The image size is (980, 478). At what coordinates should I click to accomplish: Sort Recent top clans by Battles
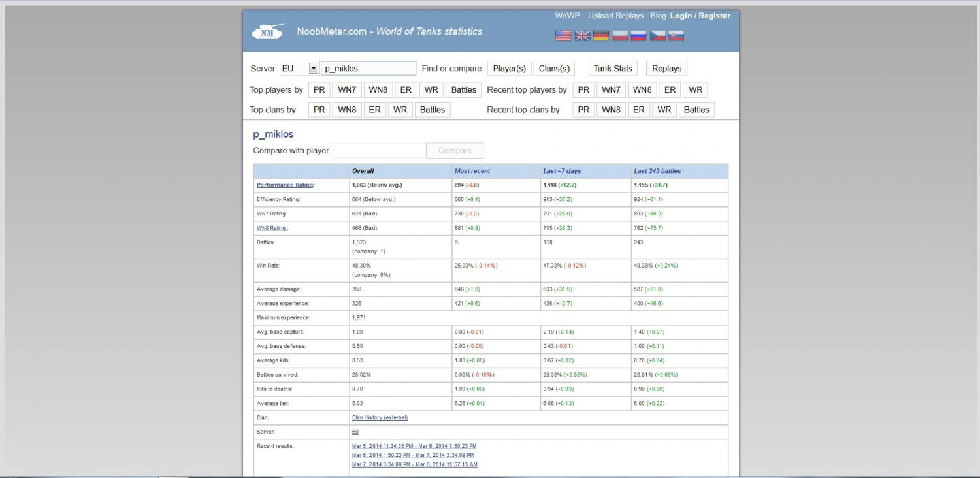[696, 110]
